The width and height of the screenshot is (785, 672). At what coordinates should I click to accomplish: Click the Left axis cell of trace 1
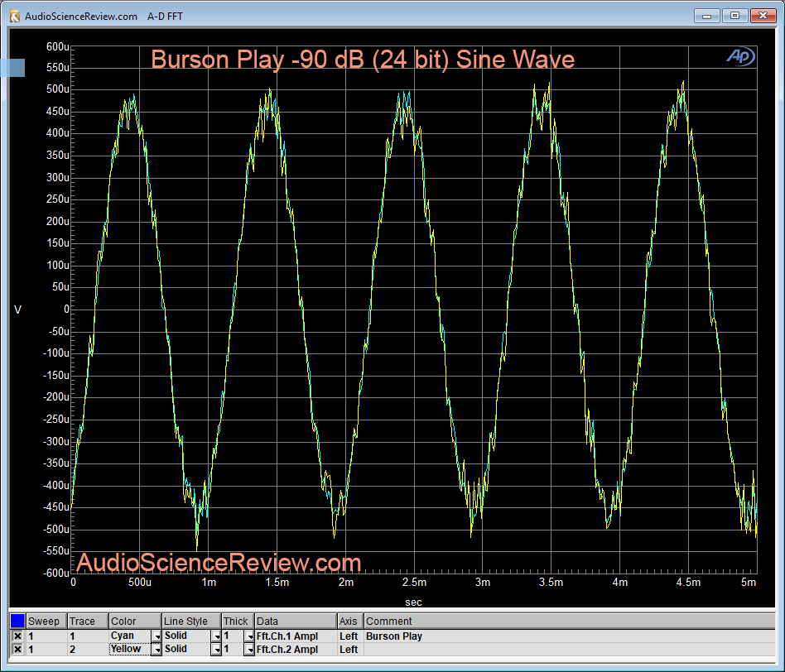coord(349,636)
